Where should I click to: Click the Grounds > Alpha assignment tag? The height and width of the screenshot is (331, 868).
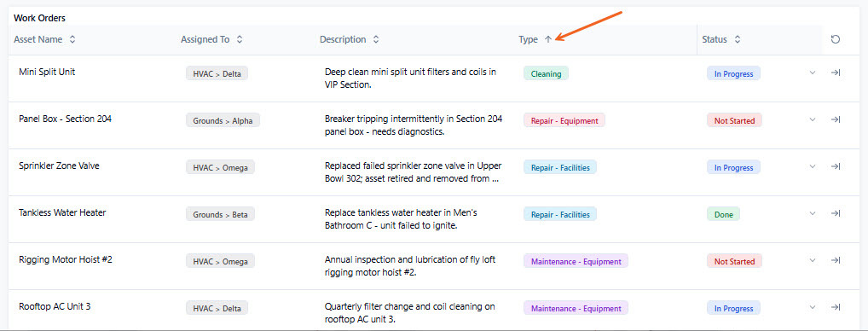tap(223, 120)
